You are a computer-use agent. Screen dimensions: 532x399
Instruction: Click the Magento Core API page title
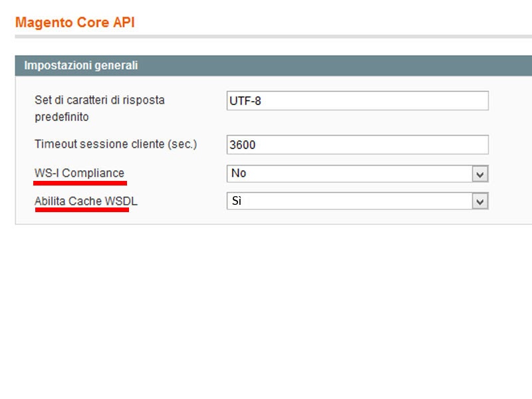coord(74,22)
